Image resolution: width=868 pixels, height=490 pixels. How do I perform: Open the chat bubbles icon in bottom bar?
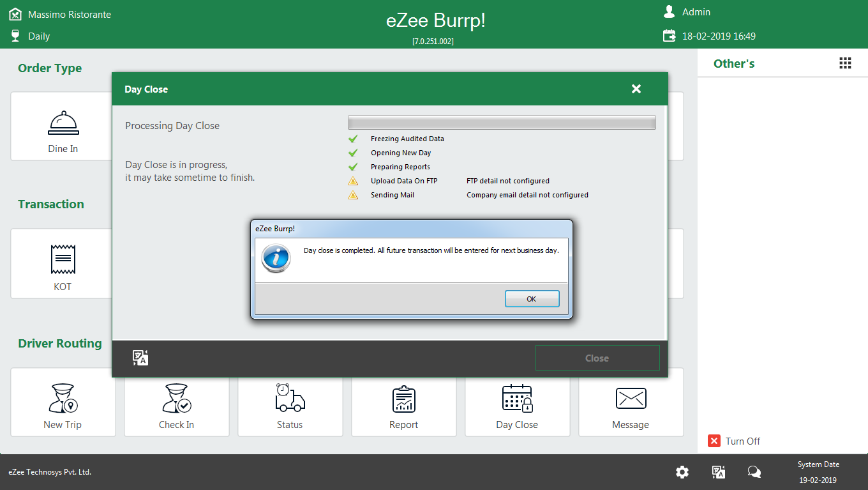point(754,472)
